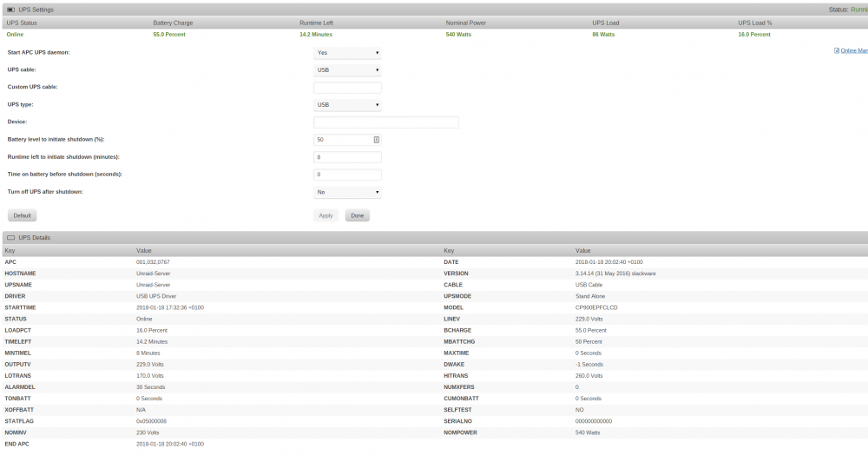The width and height of the screenshot is (868, 462).
Task: Click the MBATTCHG value 50 Percent
Action: [x=589, y=342]
